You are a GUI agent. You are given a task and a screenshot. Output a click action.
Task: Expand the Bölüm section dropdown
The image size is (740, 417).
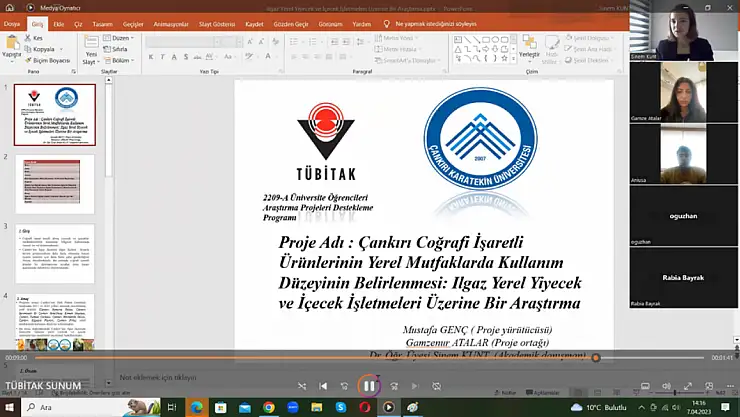tap(119, 60)
